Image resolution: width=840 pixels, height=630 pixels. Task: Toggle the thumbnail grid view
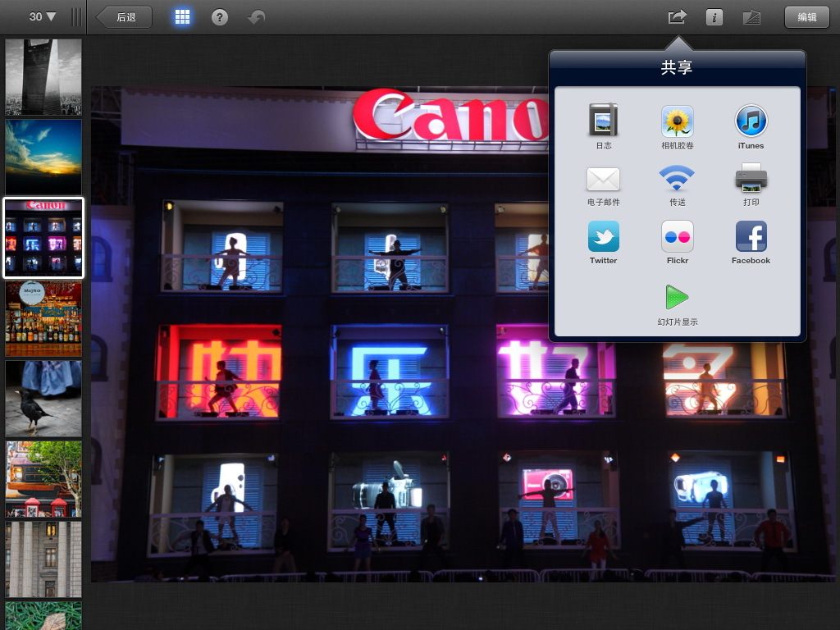182,17
